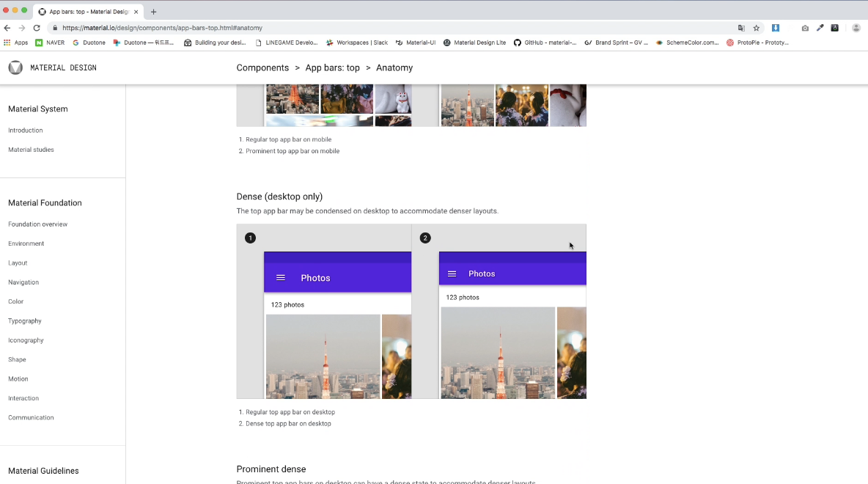Click the Tokyo tower photo in example 1

point(323,356)
